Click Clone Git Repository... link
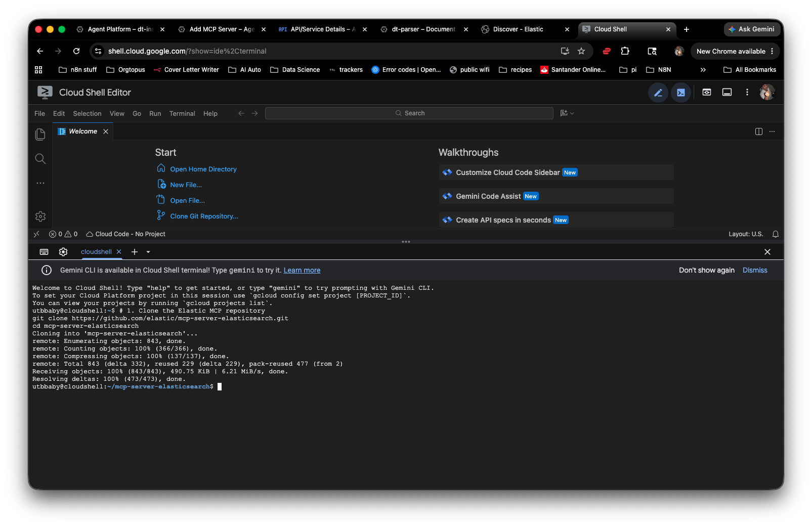Image resolution: width=812 pixels, height=527 pixels. click(204, 216)
